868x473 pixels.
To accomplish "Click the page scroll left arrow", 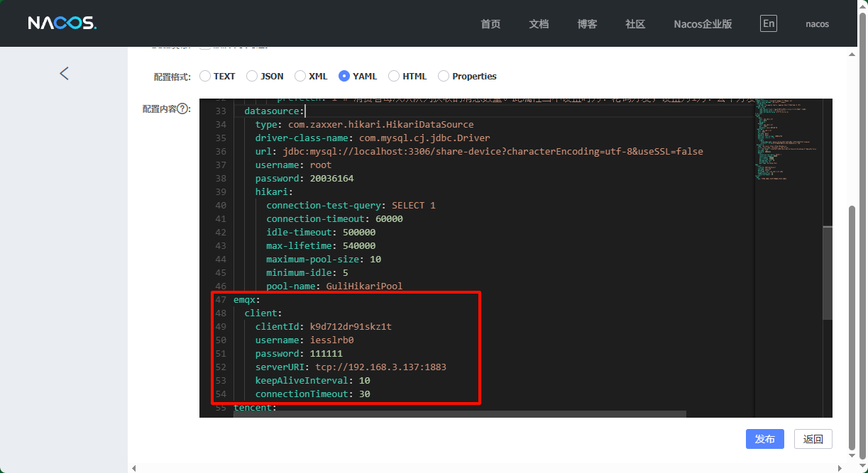I will (133, 467).
